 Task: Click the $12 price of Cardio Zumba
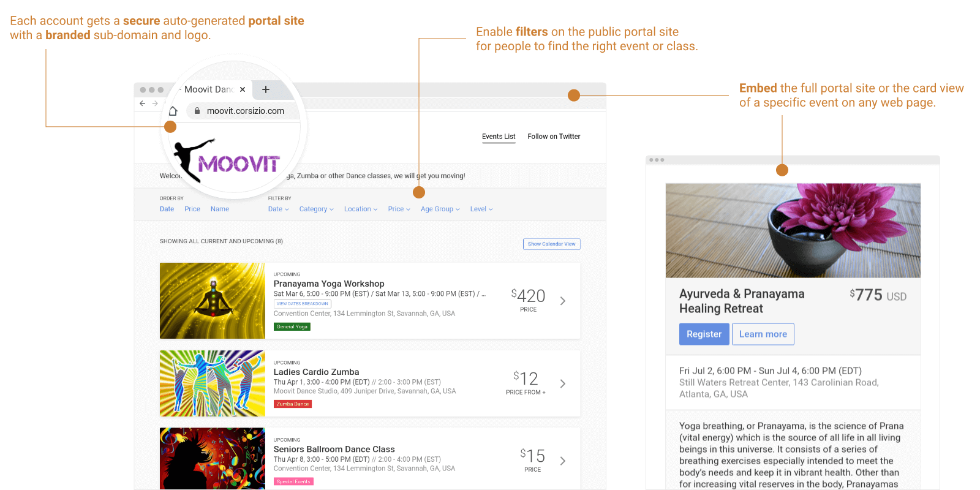(x=526, y=378)
